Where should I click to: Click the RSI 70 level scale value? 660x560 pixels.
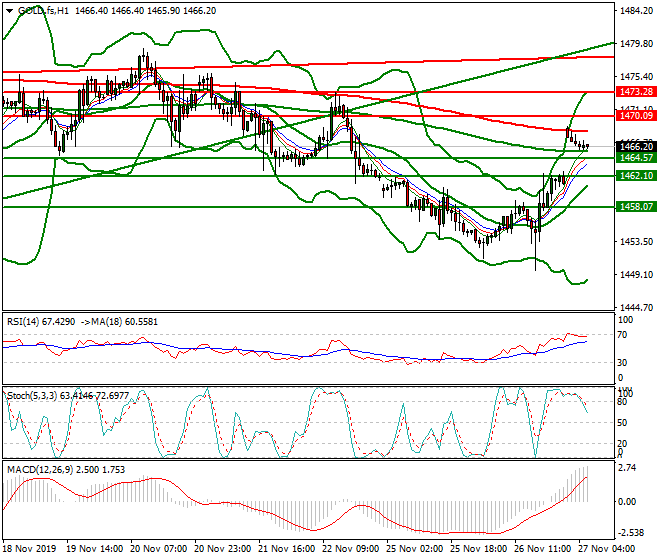[622, 335]
